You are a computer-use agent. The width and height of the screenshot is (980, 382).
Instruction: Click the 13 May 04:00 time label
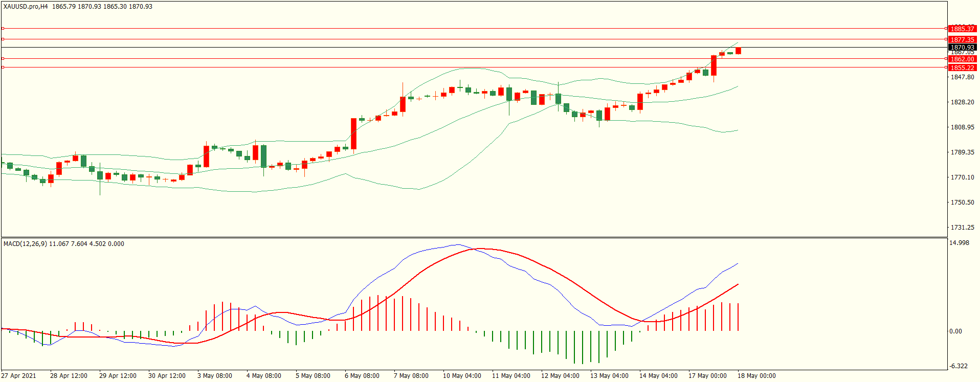[x=609, y=376]
